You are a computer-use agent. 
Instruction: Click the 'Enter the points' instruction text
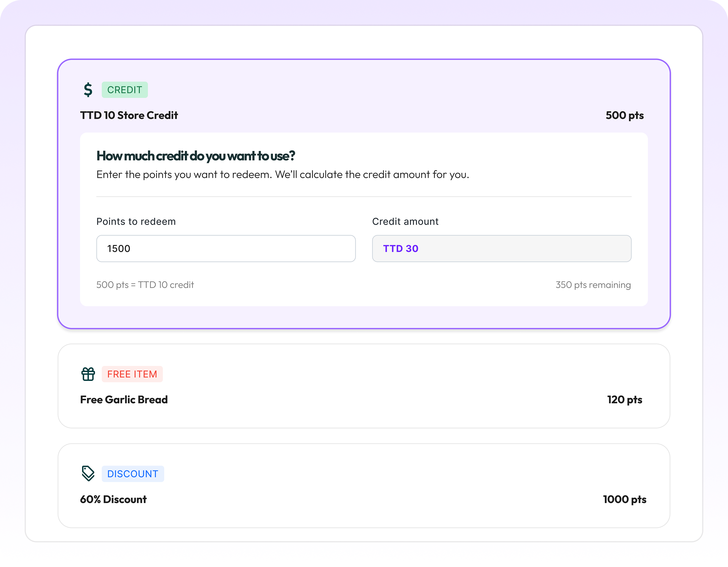(283, 175)
